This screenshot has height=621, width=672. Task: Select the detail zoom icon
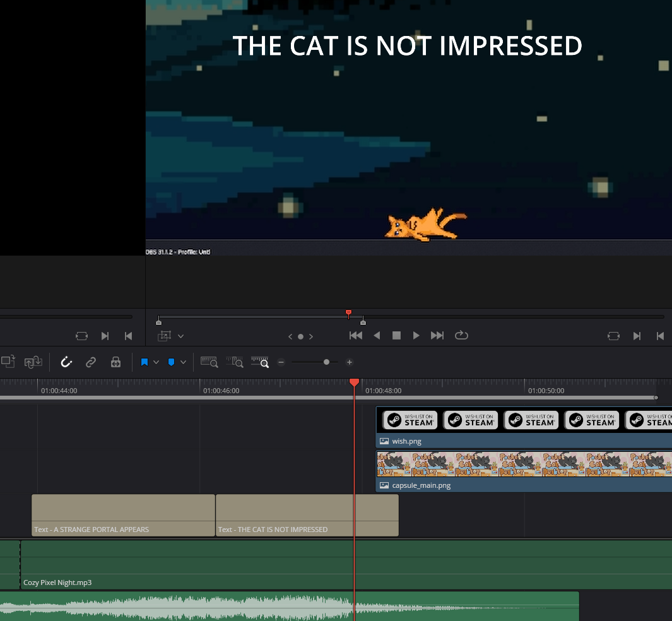(235, 362)
